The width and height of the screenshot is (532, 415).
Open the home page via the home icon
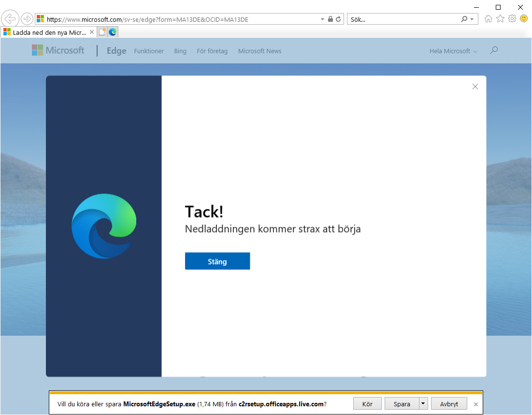pos(488,18)
